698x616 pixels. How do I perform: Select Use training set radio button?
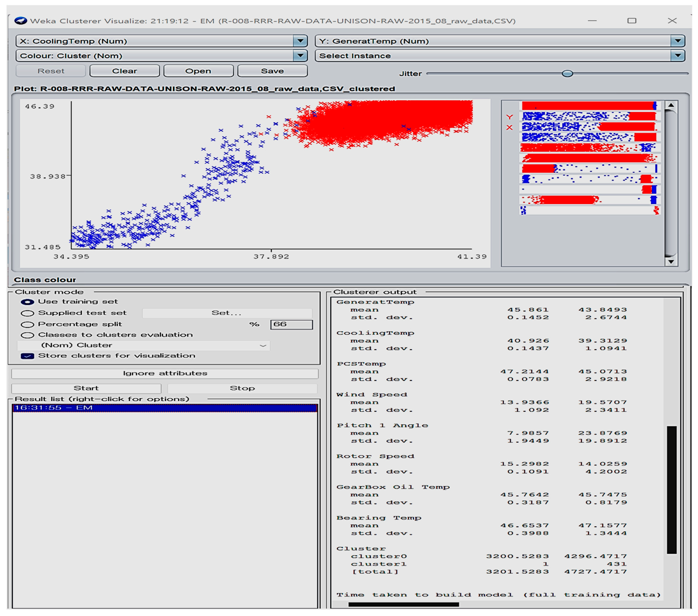pyautogui.click(x=28, y=302)
